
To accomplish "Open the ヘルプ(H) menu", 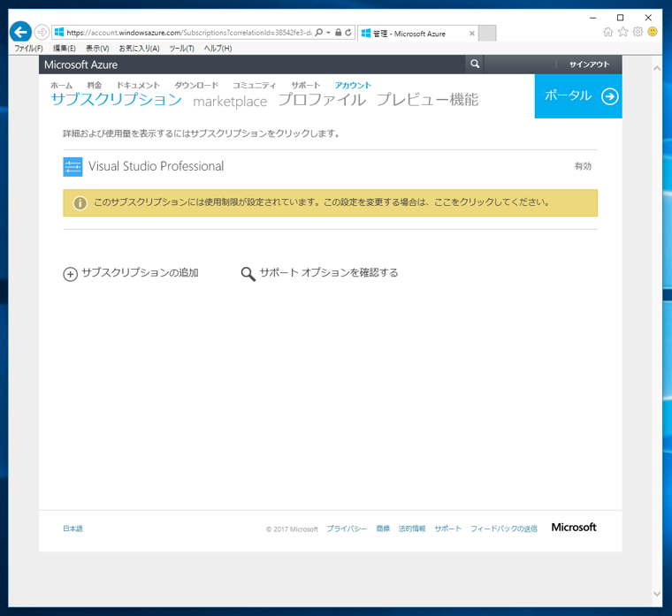I will pos(218,49).
